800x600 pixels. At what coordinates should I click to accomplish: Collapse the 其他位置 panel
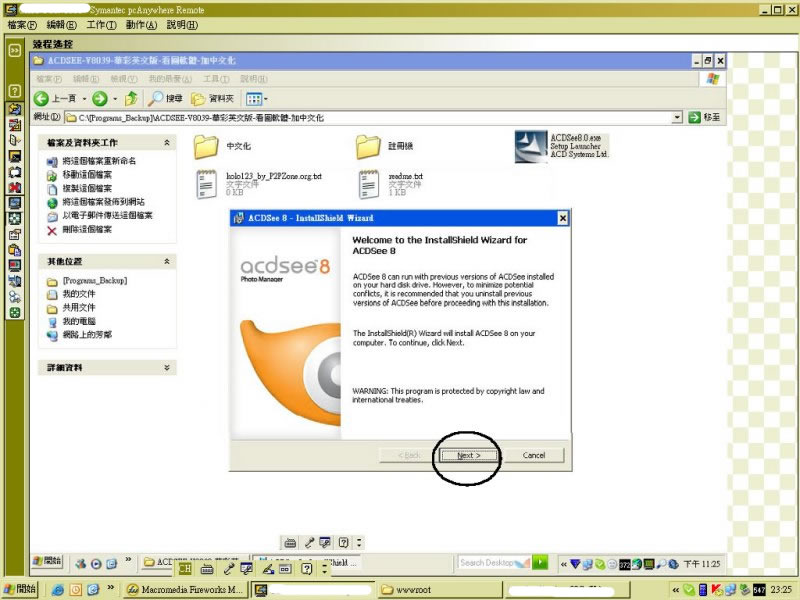point(167,261)
